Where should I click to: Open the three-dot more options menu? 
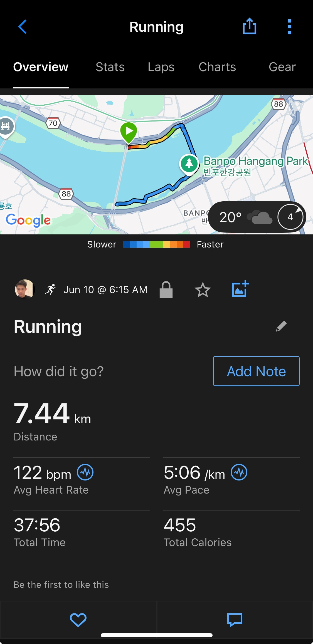289,27
